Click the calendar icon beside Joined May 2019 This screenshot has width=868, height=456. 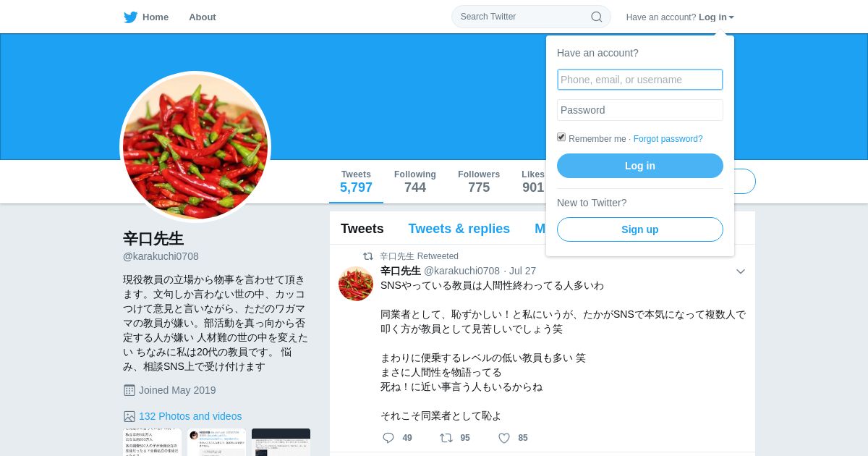(x=129, y=390)
